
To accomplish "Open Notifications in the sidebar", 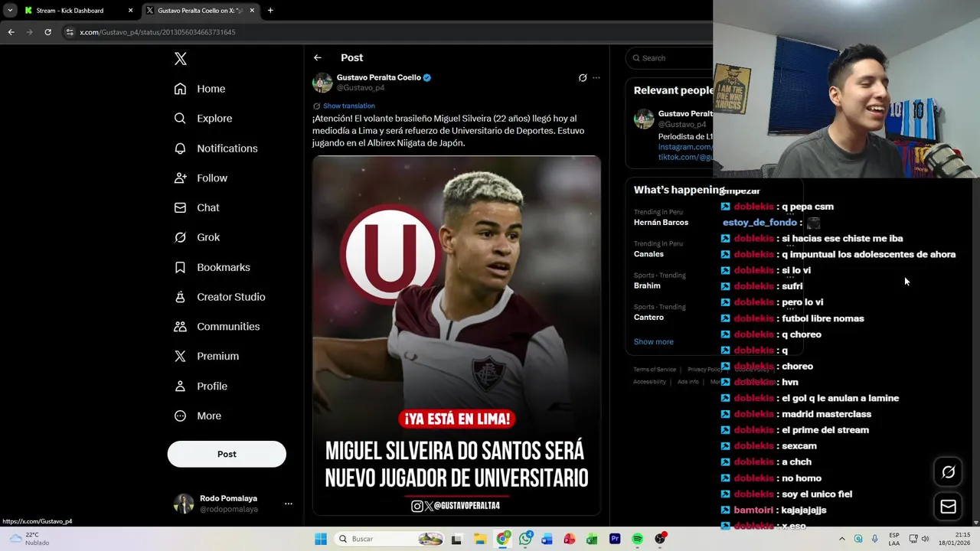I will 216,148.
